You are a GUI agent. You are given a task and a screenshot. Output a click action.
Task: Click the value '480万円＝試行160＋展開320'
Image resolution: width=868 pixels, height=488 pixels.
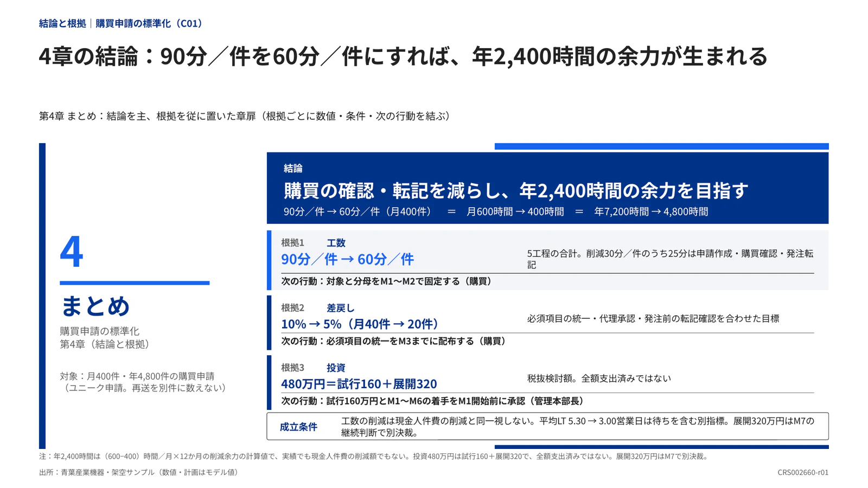(x=359, y=383)
